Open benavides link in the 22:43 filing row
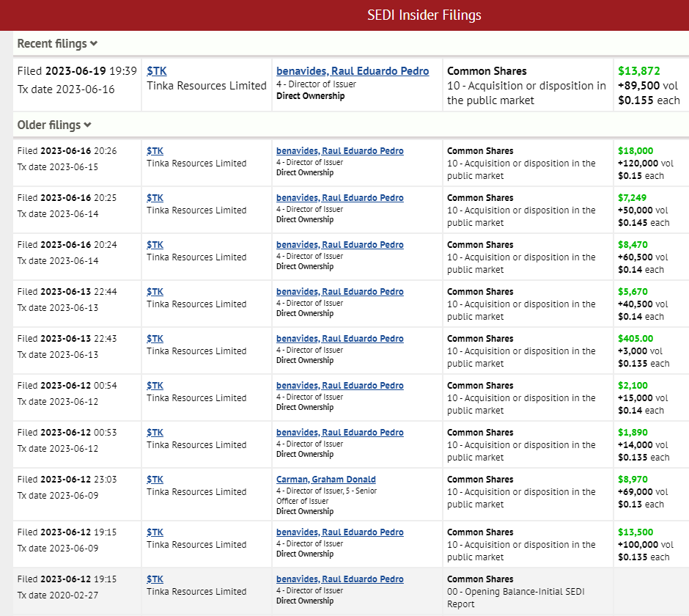The image size is (689, 616). coord(339,339)
